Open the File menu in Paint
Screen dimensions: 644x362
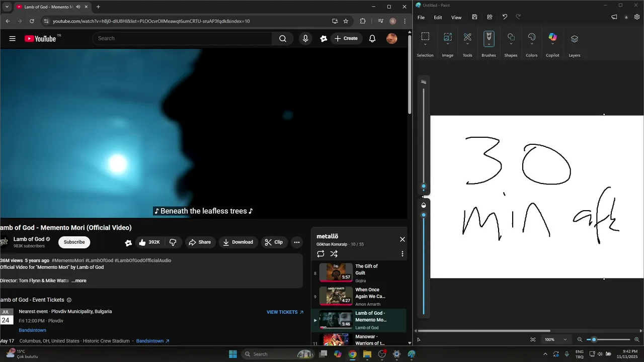[421, 17]
